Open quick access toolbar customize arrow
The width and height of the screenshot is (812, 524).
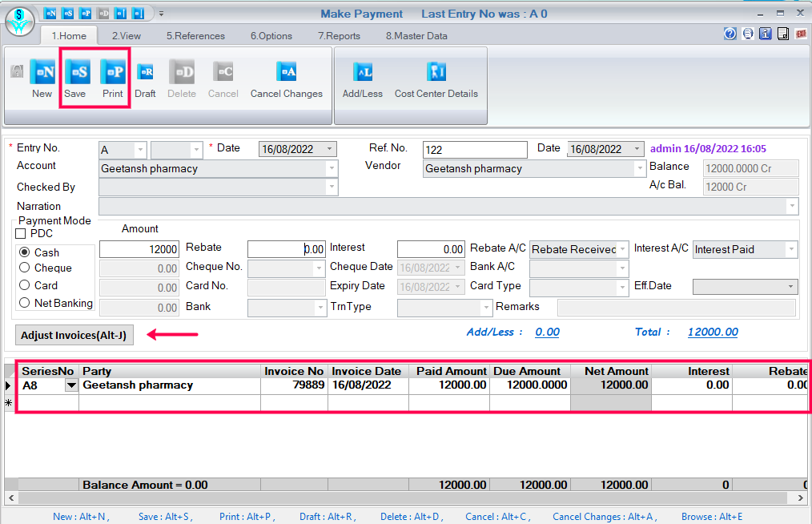coord(161,14)
